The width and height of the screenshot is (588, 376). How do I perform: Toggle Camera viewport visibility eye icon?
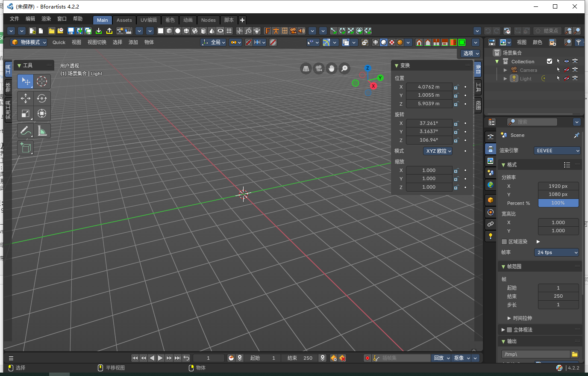pyautogui.click(x=567, y=70)
